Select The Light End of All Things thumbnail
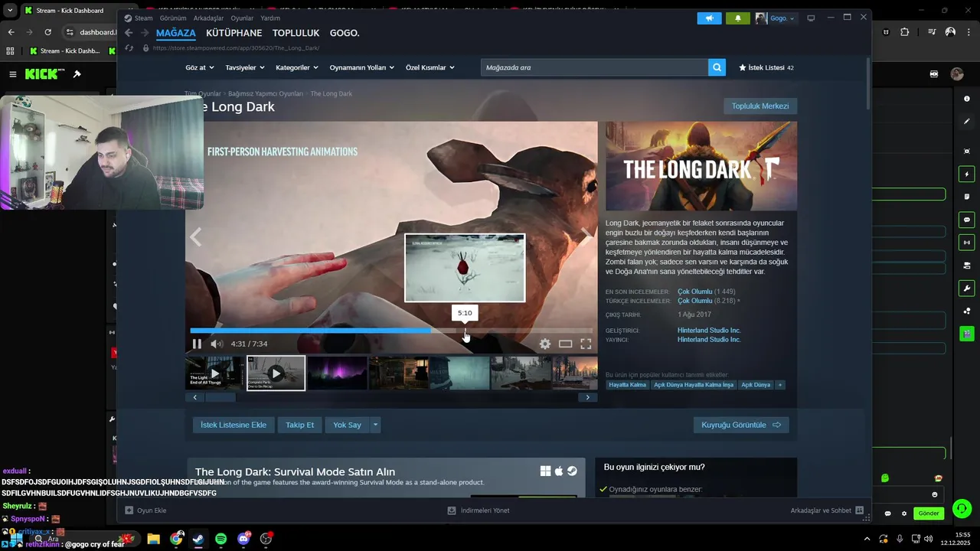 pyautogui.click(x=214, y=373)
